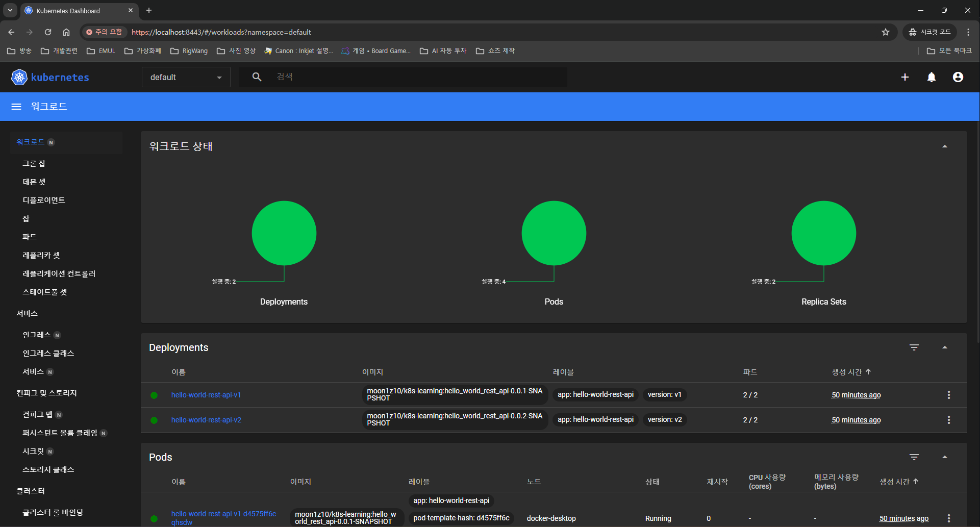Open 파드 sidebar item

[x=30, y=237]
